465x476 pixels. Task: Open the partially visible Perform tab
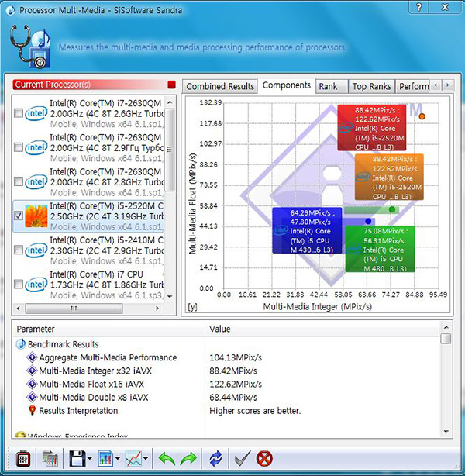click(x=413, y=87)
